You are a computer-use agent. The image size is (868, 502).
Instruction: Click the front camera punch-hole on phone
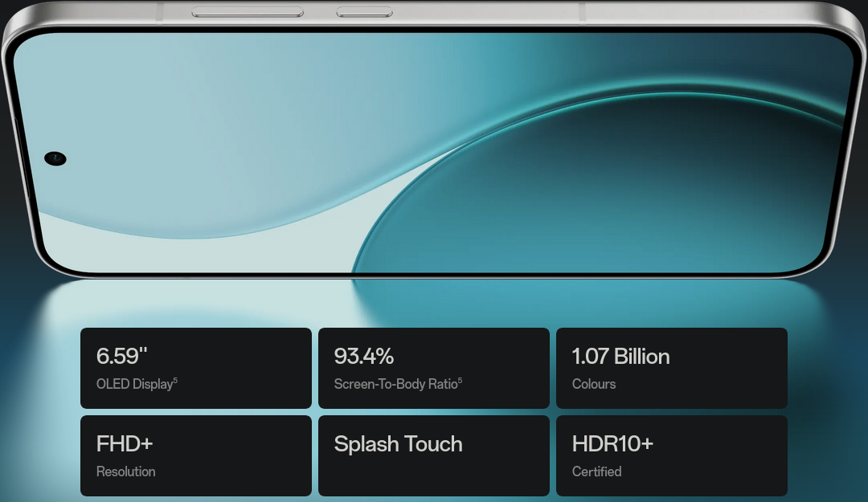click(x=55, y=158)
